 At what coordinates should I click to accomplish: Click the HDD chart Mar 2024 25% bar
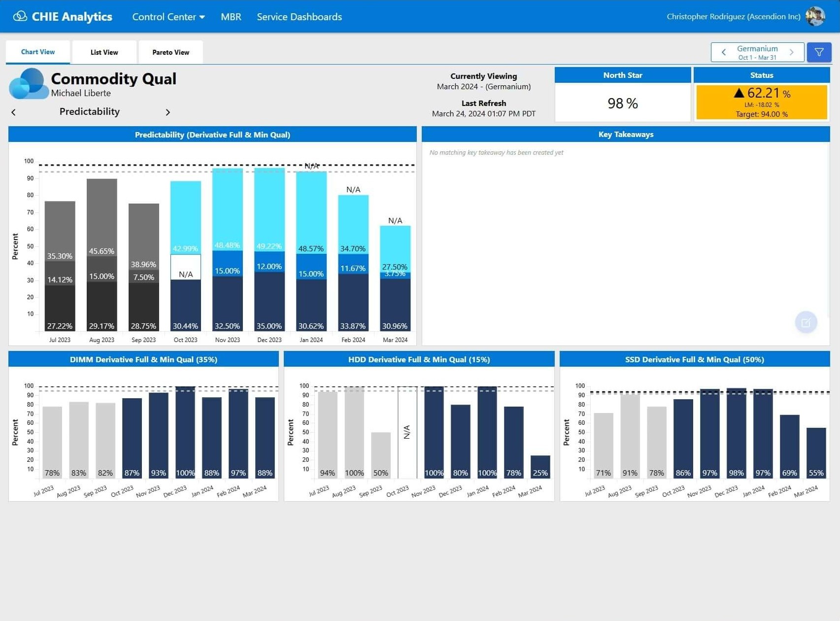(x=540, y=467)
